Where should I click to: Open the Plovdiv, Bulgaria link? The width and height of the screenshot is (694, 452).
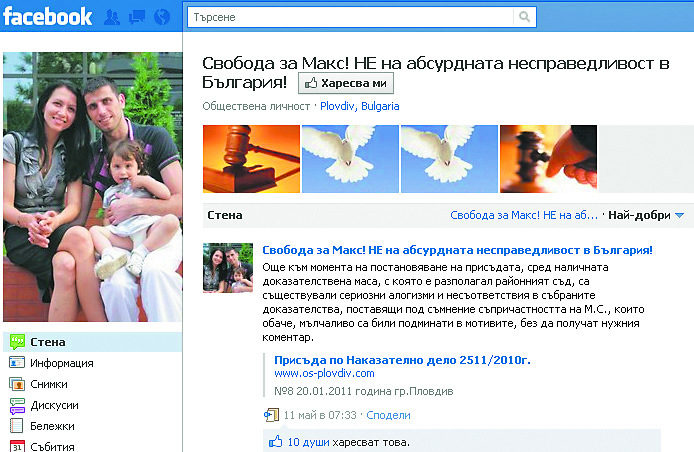point(359,106)
